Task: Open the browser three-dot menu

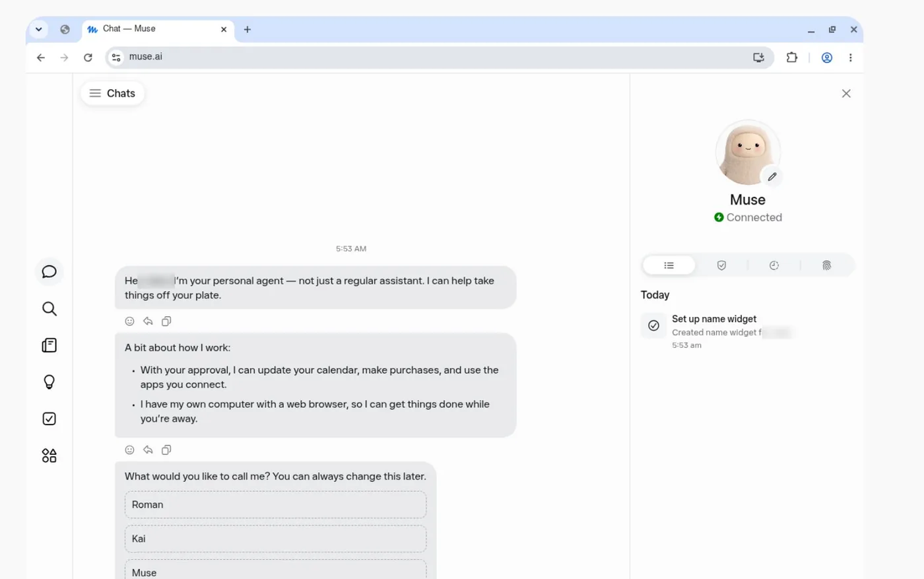Action: pos(850,57)
